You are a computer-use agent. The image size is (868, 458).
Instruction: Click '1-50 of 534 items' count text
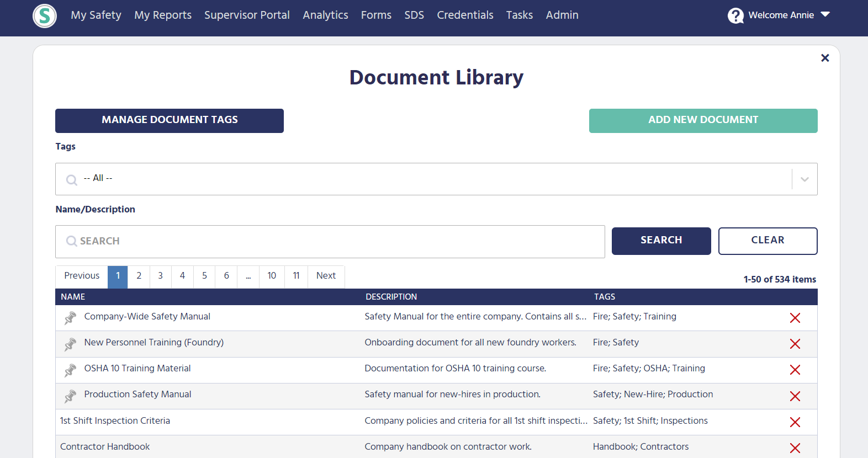tap(780, 280)
